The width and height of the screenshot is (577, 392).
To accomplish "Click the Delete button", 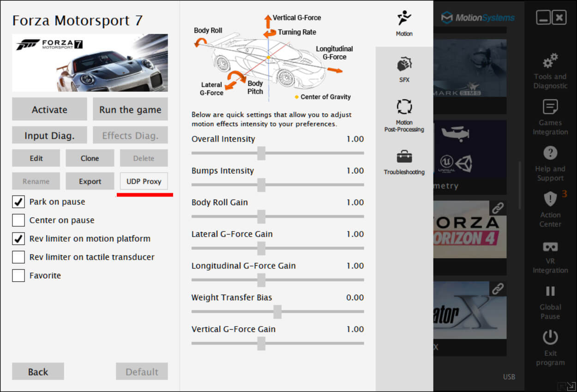I will (x=144, y=158).
